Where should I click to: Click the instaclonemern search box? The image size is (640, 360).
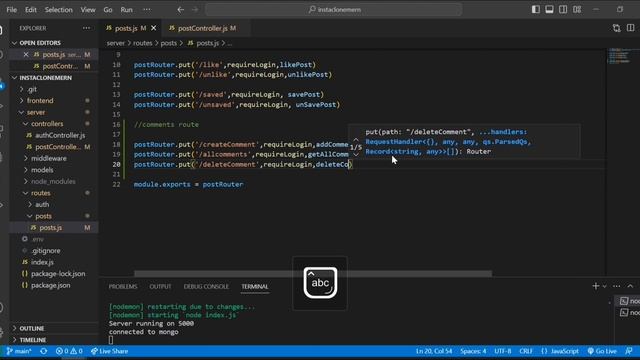point(333,9)
